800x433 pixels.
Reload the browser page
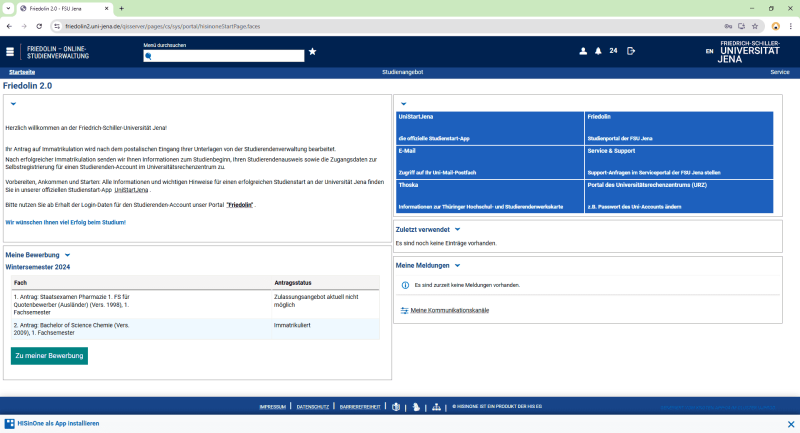click(39, 26)
